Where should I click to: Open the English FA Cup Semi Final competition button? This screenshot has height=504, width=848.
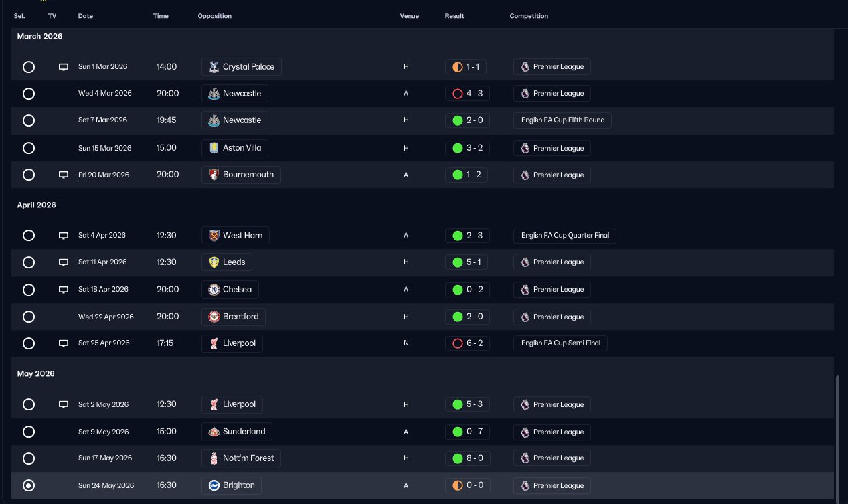pos(560,343)
